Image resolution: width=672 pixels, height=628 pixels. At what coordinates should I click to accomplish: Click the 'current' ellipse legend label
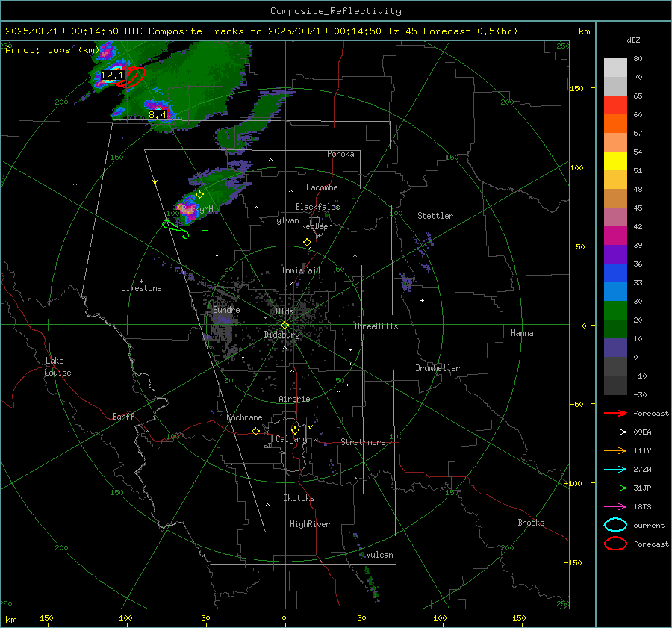(649, 526)
